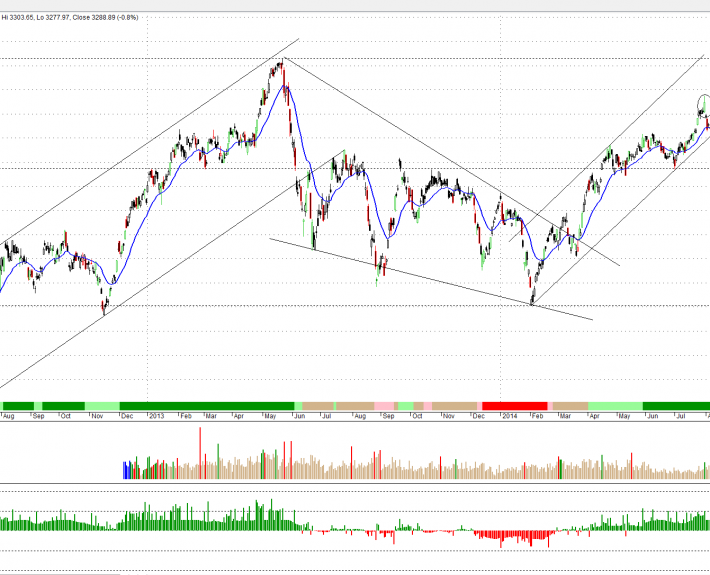Select the lower descending wedge trendline

[x=430, y=279]
